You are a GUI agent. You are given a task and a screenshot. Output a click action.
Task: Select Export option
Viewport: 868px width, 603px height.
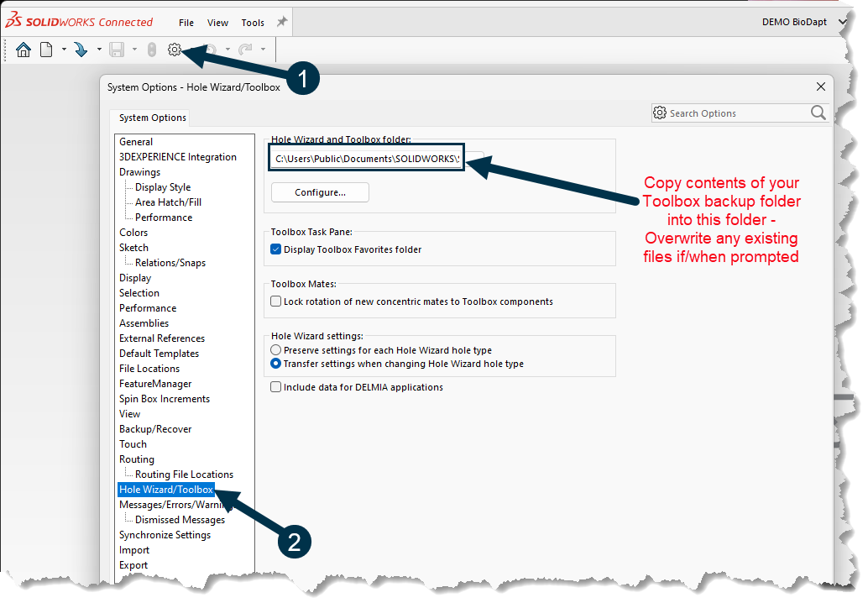tap(133, 565)
